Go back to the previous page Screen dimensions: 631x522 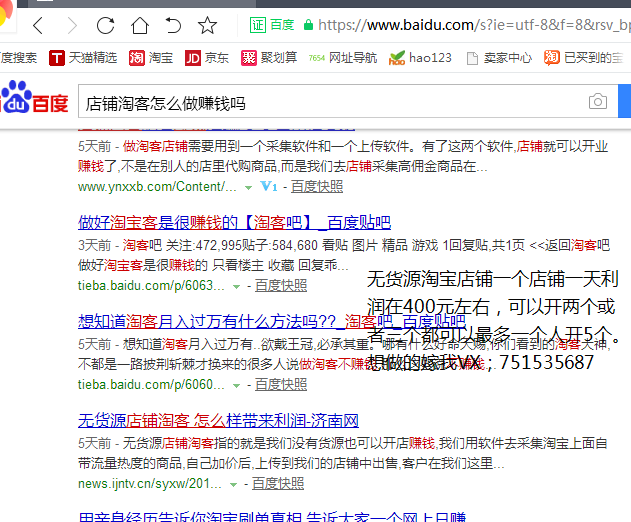point(38,25)
